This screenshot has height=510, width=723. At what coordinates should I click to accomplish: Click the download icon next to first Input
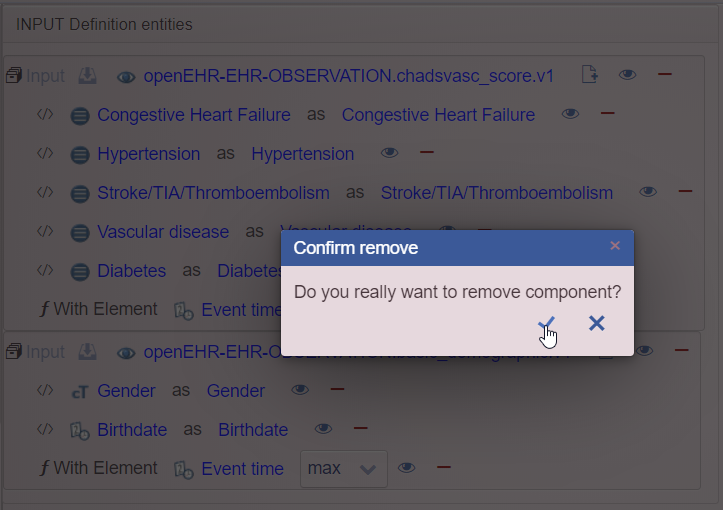[88, 76]
